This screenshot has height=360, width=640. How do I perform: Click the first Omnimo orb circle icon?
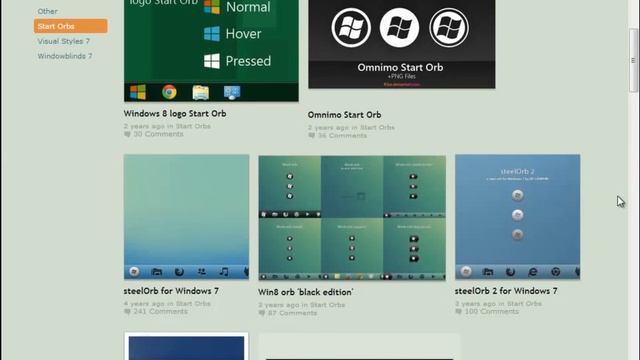(351, 28)
